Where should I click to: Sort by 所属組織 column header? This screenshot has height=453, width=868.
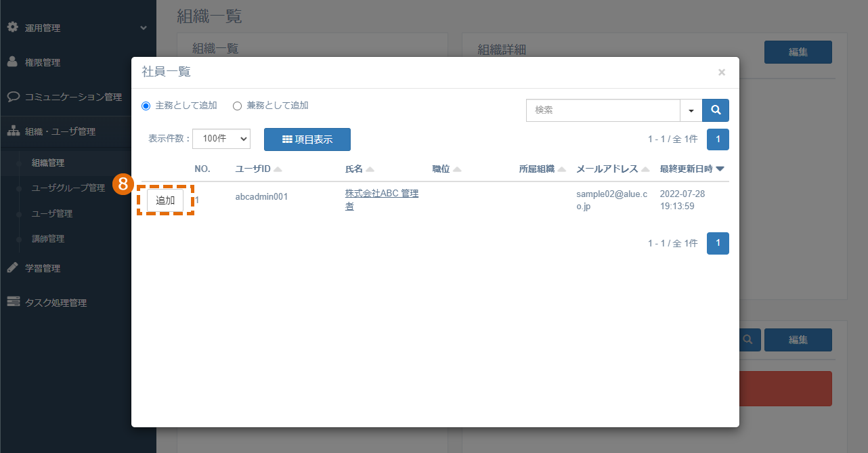(542, 169)
